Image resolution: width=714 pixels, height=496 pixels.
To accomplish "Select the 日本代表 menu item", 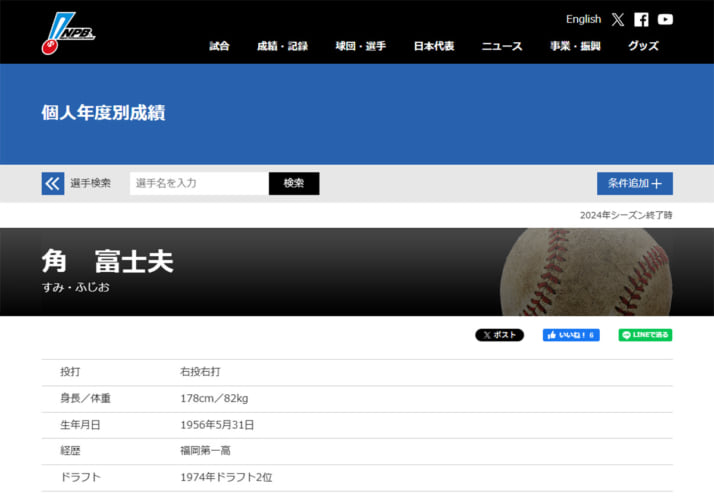I will (434, 46).
